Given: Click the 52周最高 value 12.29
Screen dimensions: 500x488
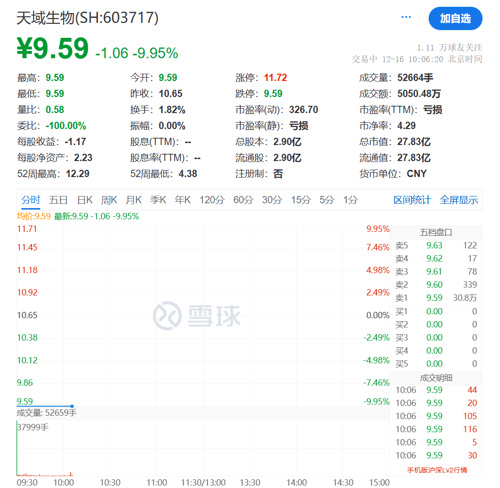Looking at the screenshot, I should pyautogui.click(x=77, y=174).
